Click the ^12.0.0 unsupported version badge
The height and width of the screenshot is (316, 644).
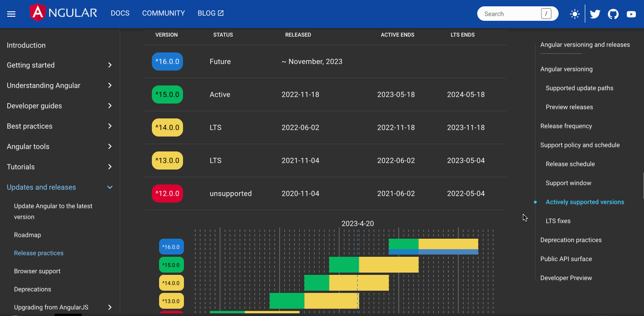pyautogui.click(x=167, y=193)
